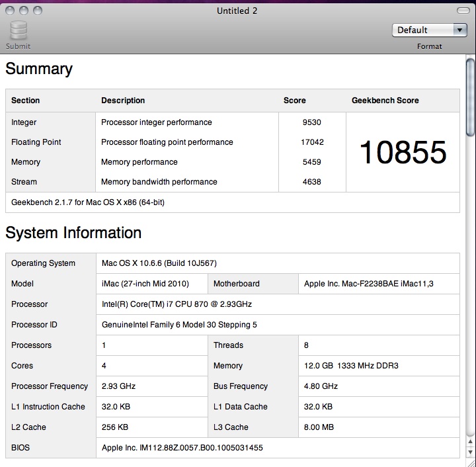Click the 2.93 GHz processor frequency value
This screenshot has width=476, height=467.
pos(118,386)
